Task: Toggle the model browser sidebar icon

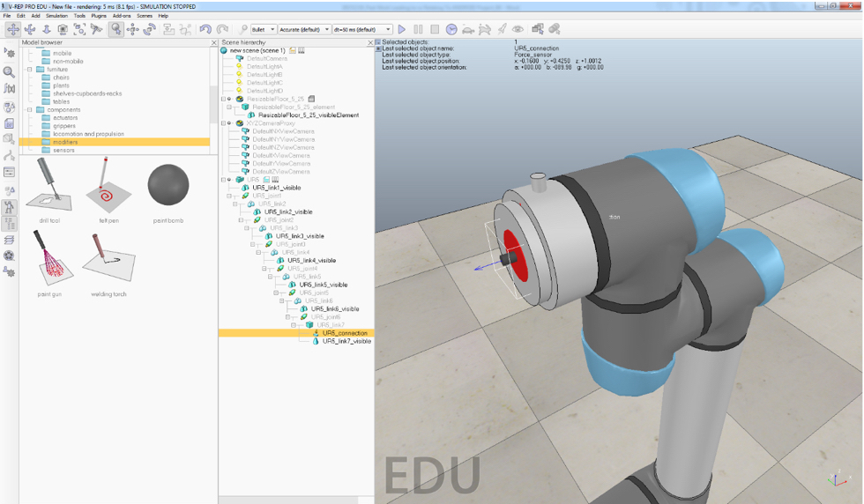Action: click(10, 207)
